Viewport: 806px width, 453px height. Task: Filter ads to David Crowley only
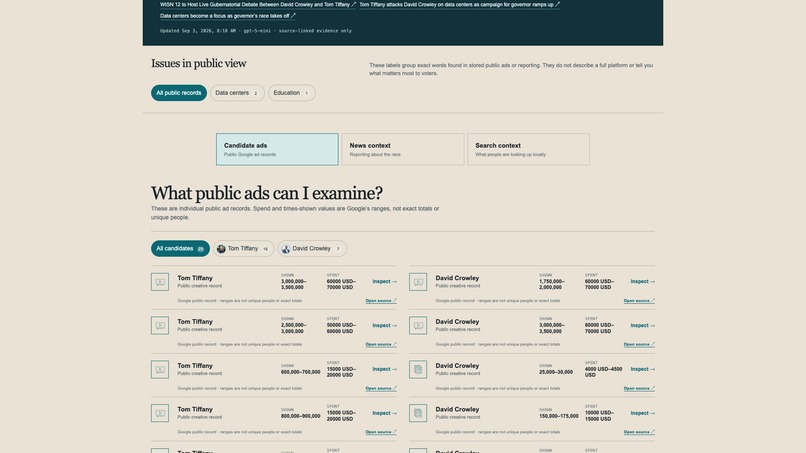313,249
